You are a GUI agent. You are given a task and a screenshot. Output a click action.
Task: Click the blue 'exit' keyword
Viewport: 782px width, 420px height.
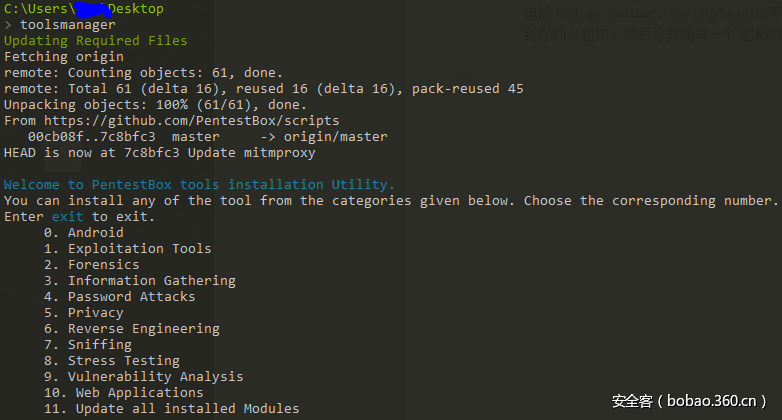[68, 217]
